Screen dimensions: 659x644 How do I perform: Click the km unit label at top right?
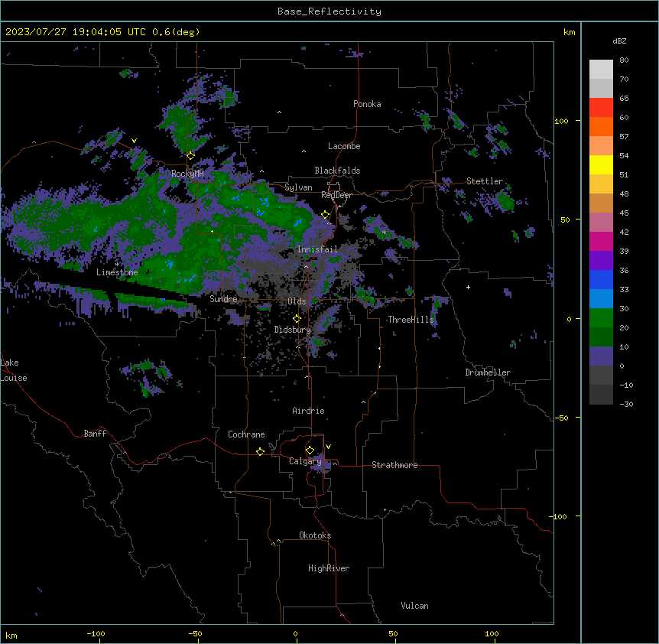pyautogui.click(x=569, y=32)
